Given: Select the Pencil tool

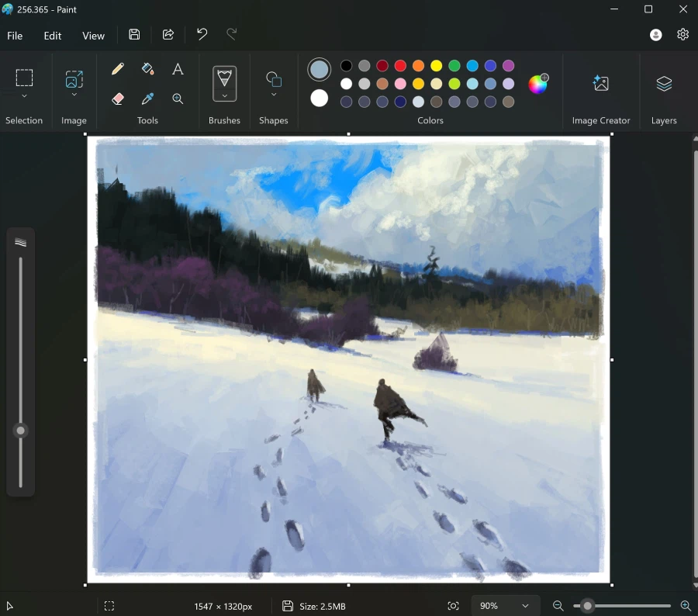Looking at the screenshot, I should point(118,69).
